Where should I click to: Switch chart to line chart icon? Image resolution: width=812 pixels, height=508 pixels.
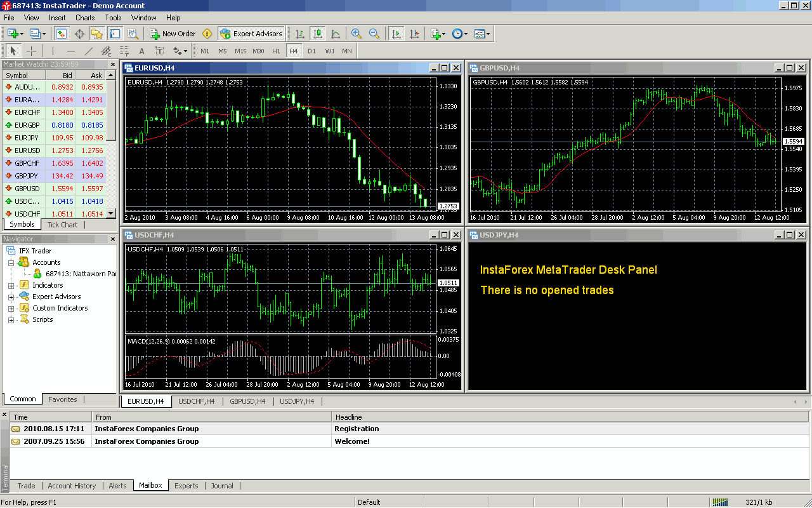336,34
